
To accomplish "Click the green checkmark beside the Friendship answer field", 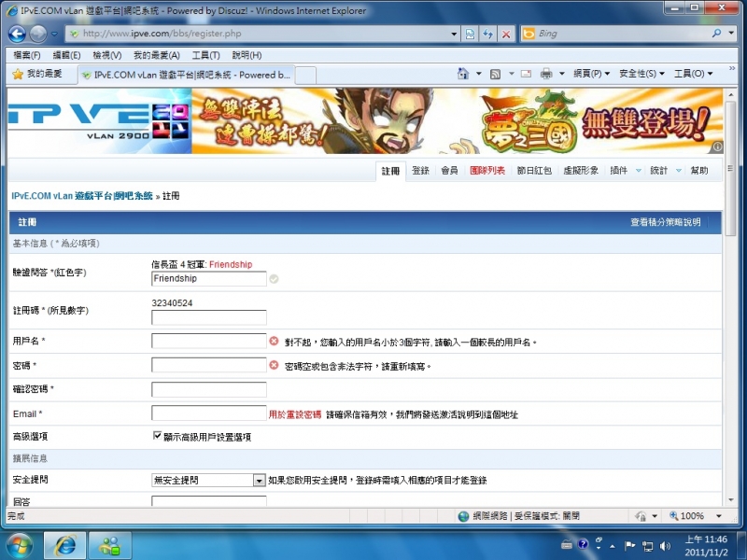I will (x=272, y=278).
